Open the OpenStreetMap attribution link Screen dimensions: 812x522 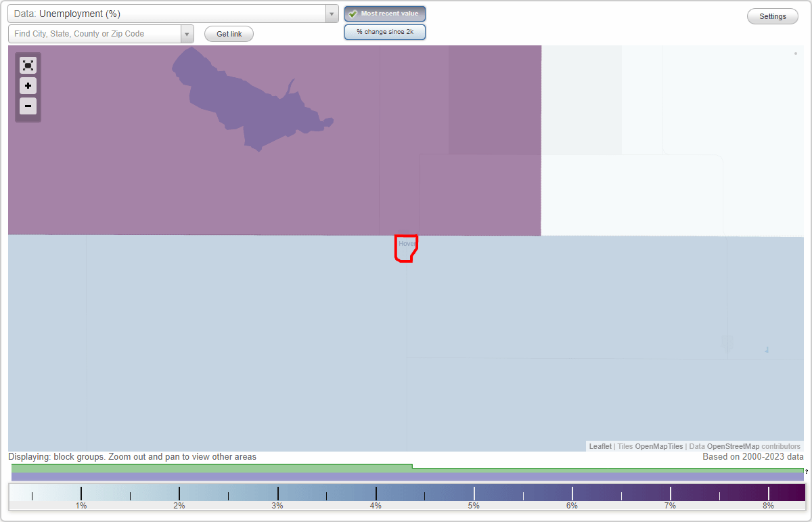[x=733, y=446]
